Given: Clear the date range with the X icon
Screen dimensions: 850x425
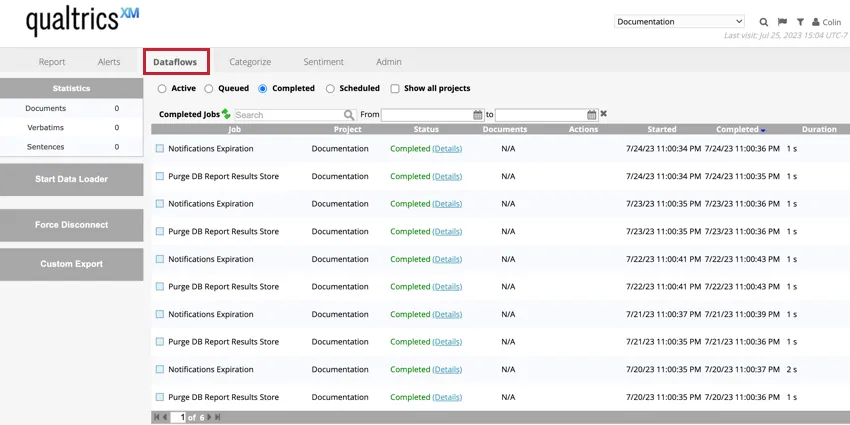Looking at the screenshot, I should (604, 114).
